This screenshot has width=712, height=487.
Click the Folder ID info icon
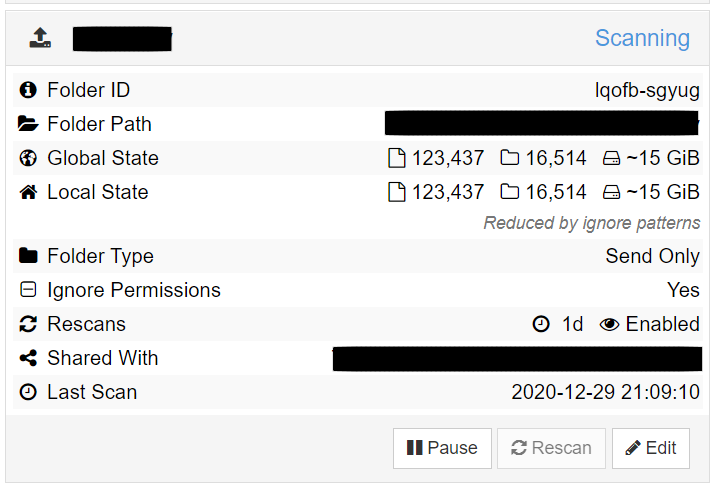click(x=28, y=89)
